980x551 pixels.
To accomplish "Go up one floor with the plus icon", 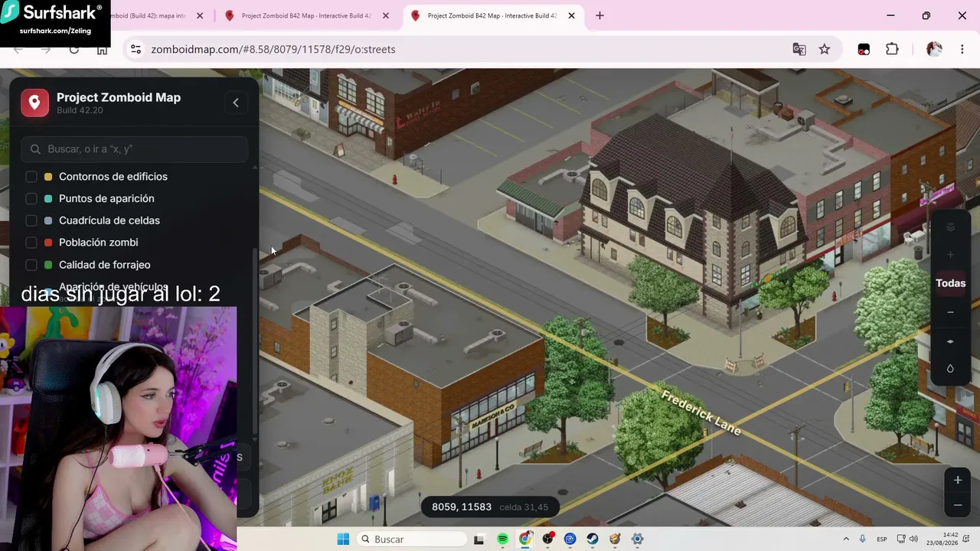I will coord(950,255).
